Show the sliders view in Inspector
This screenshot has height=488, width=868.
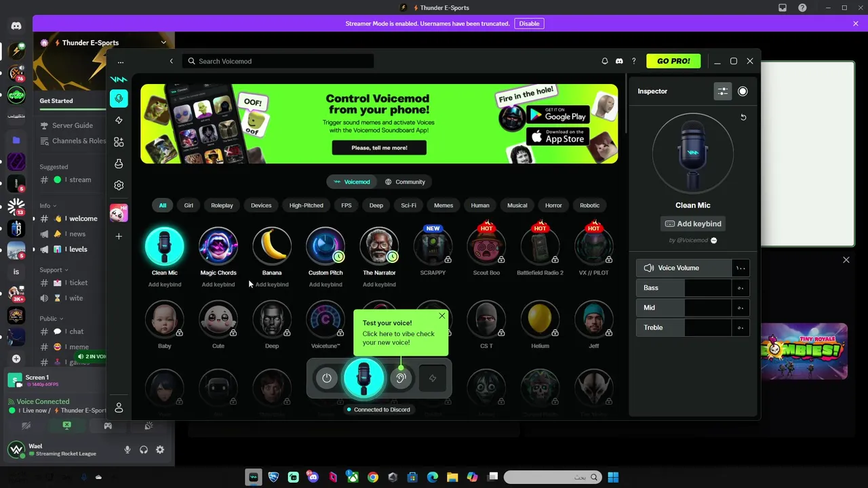pyautogui.click(x=723, y=91)
